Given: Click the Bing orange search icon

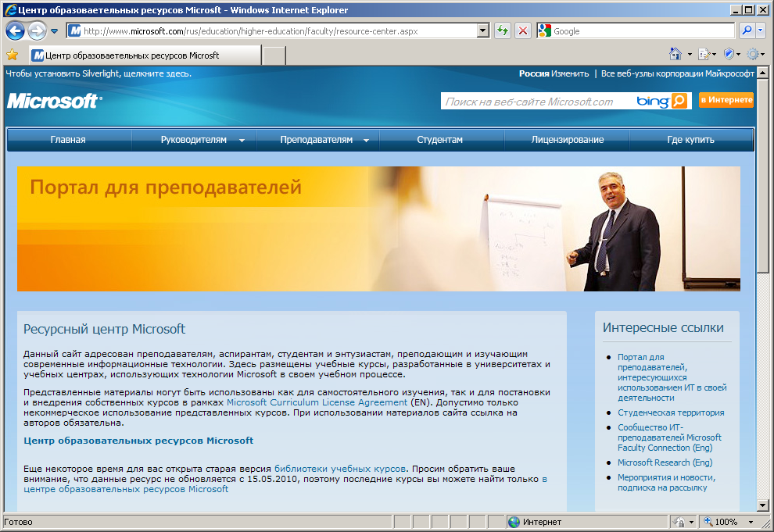Looking at the screenshot, I should coord(679,101).
